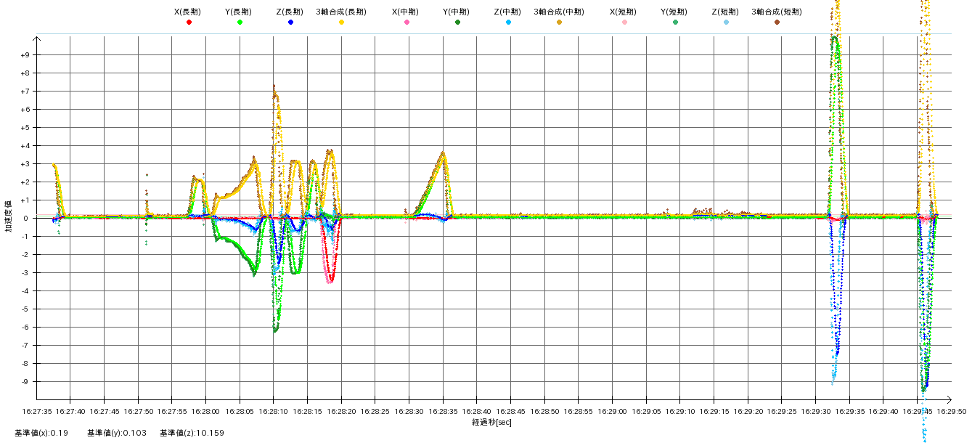This screenshot has height=443, width=980.
Task: Click the blue Z(長期) legend dot
Action: click(x=290, y=23)
